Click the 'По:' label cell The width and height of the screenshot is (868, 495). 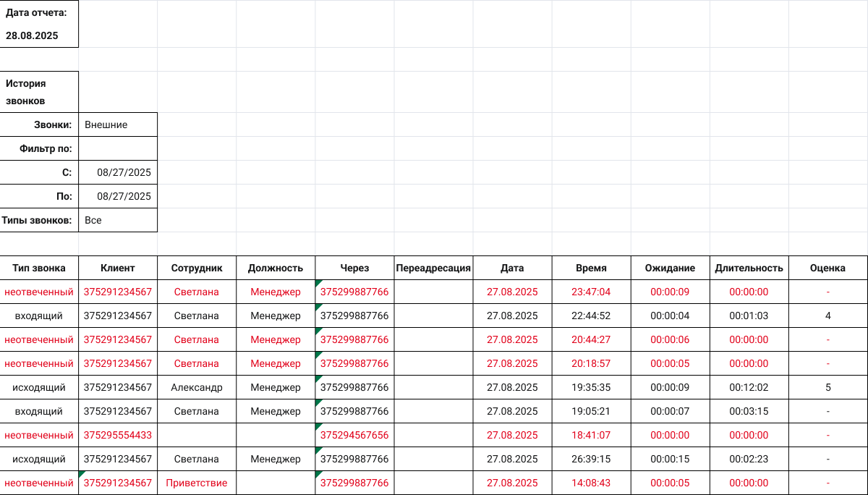click(39, 196)
